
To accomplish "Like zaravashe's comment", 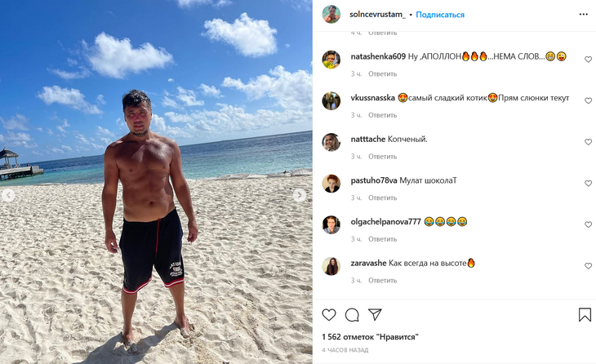I will pyautogui.click(x=588, y=266).
